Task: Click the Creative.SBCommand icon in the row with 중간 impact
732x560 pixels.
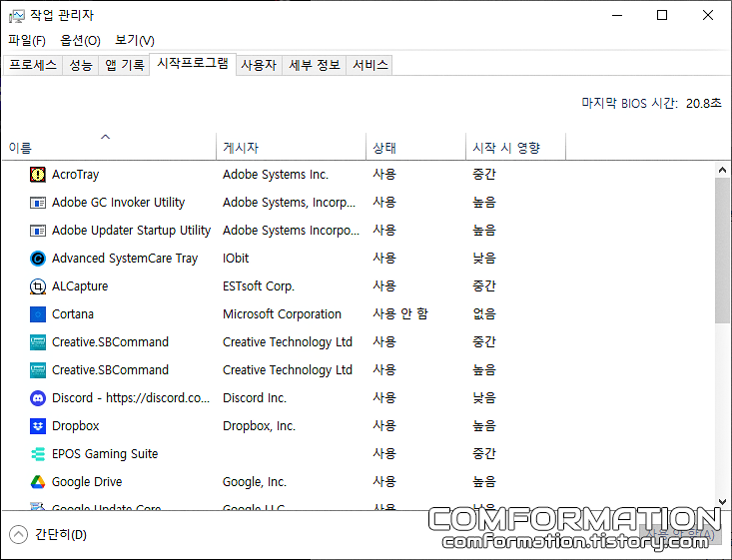Action: 38,342
